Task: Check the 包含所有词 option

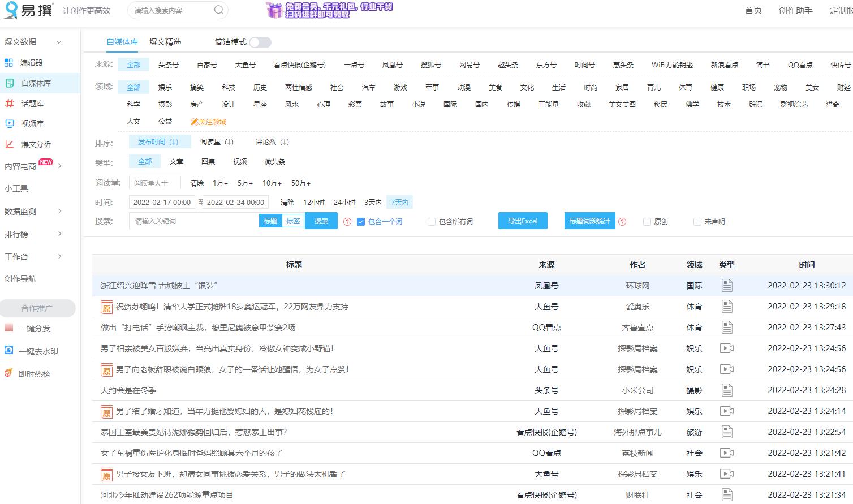Action: pyautogui.click(x=431, y=221)
